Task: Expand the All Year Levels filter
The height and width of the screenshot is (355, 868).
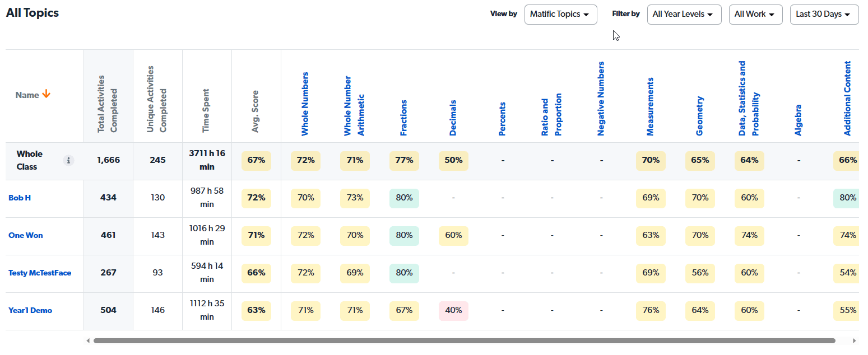Action: pos(684,14)
